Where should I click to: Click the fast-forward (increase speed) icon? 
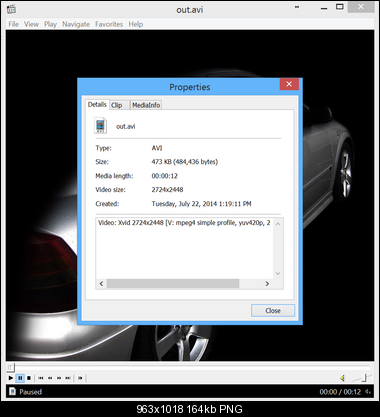pyautogui.click(x=59, y=378)
